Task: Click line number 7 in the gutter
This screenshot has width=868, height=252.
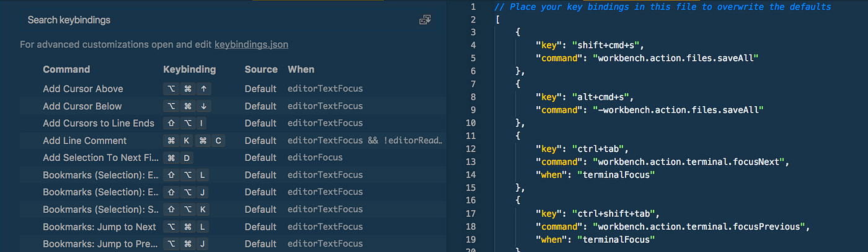Action: pos(474,84)
